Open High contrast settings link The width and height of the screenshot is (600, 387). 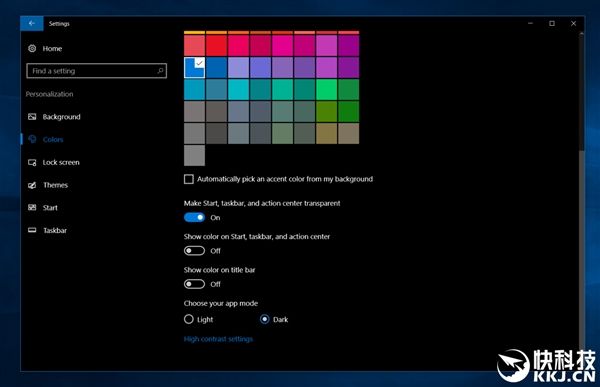(x=218, y=339)
